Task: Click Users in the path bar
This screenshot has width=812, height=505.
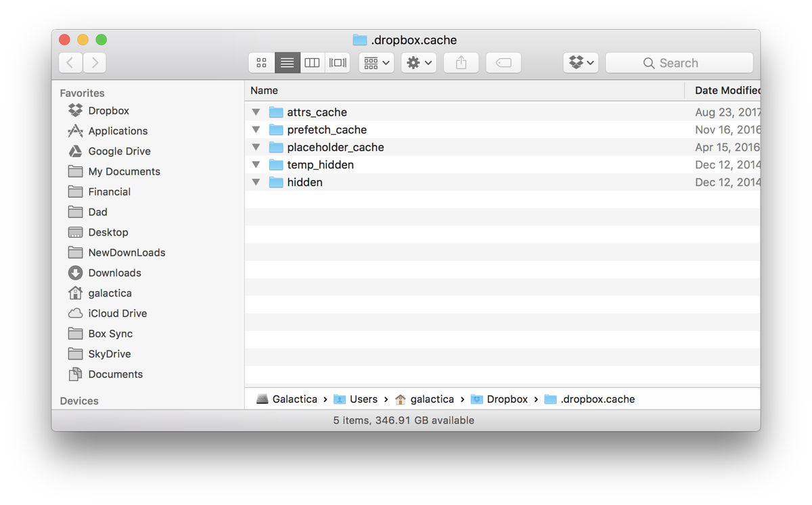Action: pyautogui.click(x=355, y=399)
